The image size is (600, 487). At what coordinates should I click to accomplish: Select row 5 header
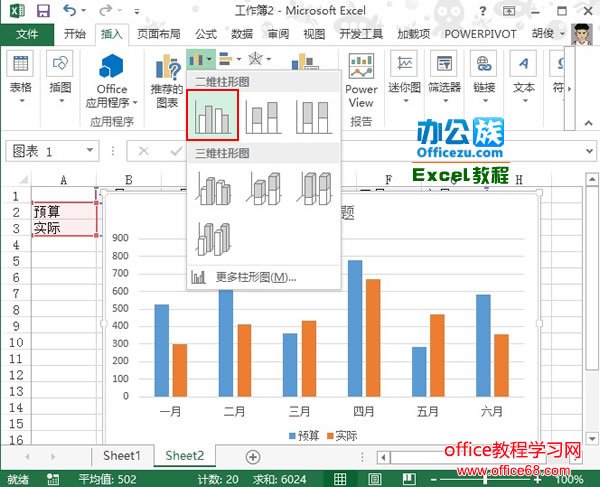[16, 261]
